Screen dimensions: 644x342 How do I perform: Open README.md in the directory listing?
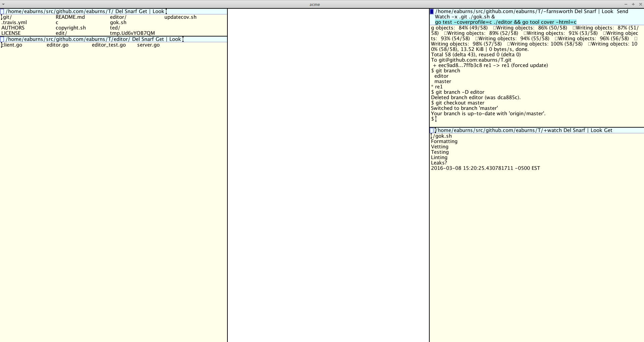70,17
